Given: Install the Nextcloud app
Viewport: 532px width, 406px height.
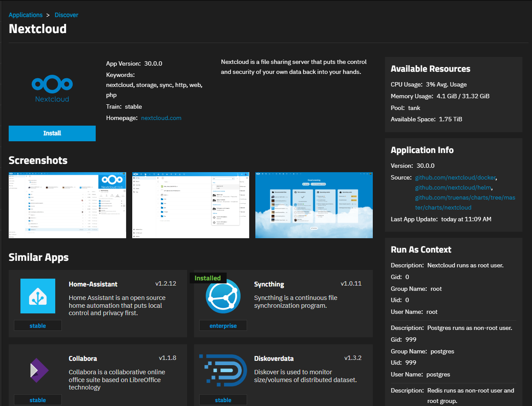Looking at the screenshot, I should pos(52,133).
